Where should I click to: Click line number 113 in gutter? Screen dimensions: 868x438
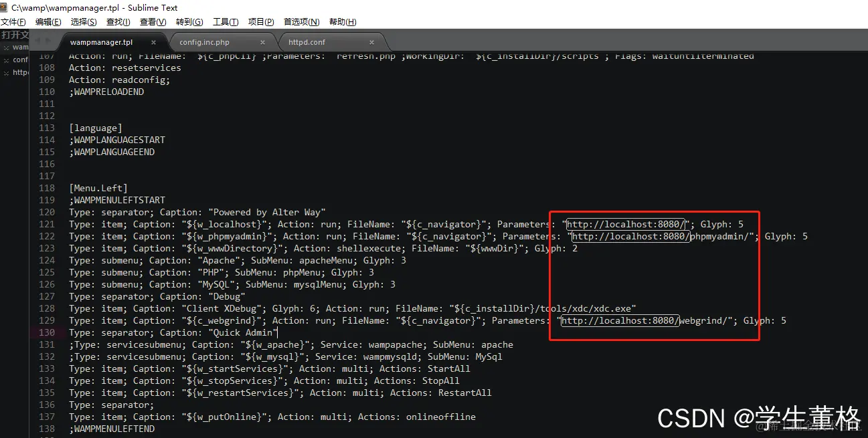tap(47, 128)
